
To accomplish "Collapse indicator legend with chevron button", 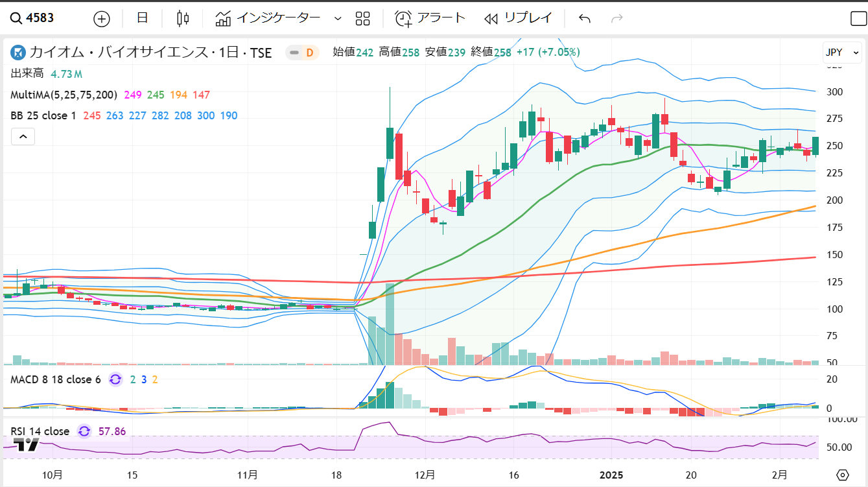I will 23,137.
